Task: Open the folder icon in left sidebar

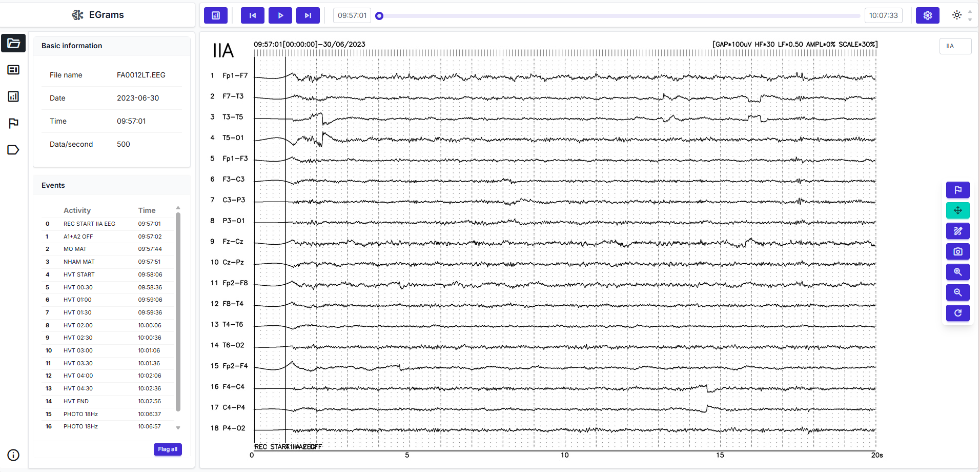Action: (x=13, y=43)
